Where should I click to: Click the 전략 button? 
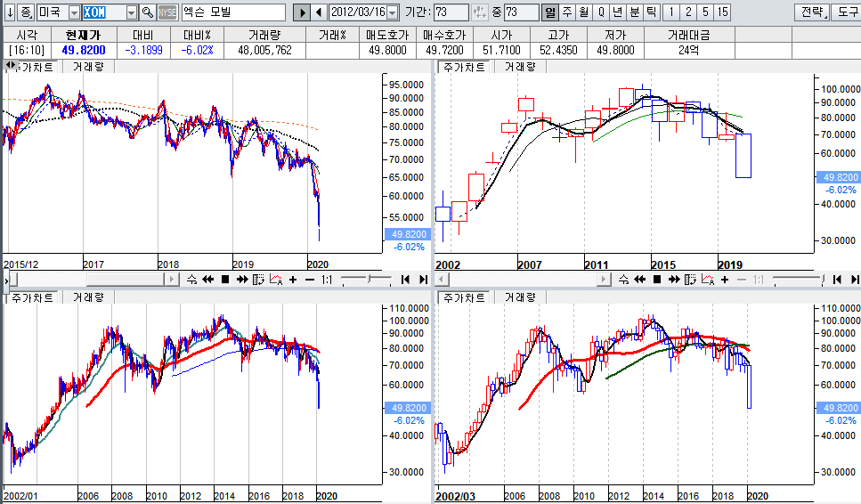tap(812, 12)
